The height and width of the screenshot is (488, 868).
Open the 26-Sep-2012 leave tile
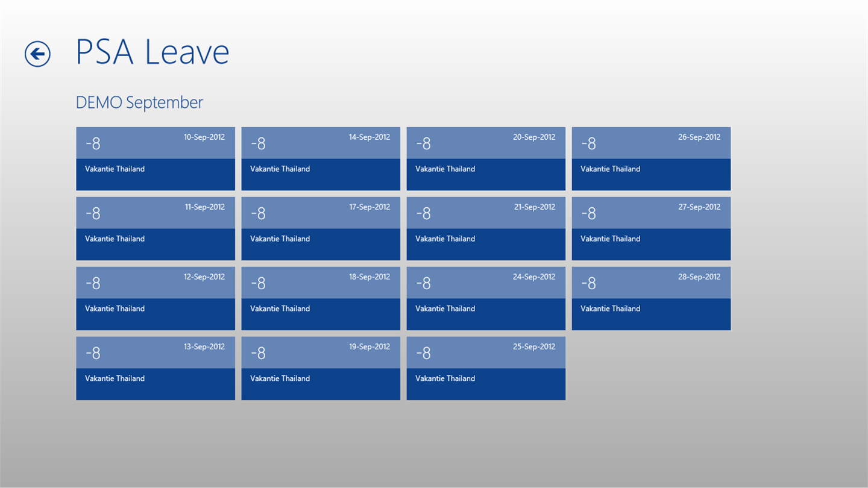651,158
